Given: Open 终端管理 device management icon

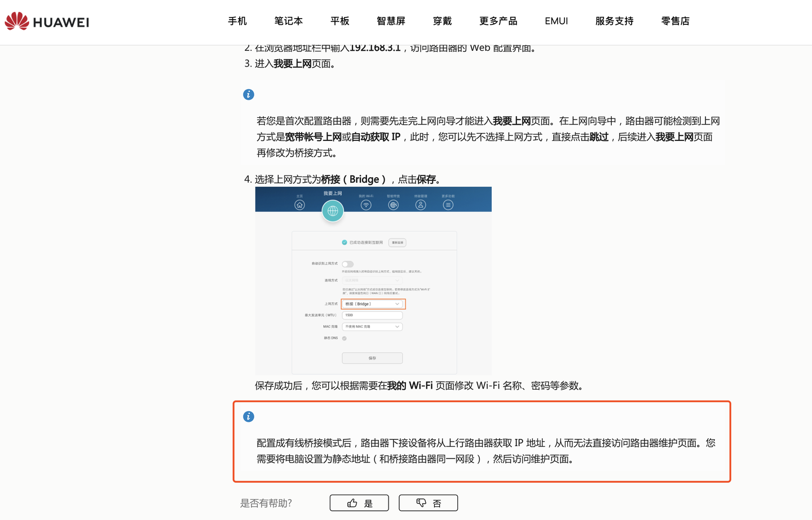Looking at the screenshot, I should pyautogui.click(x=420, y=205).
